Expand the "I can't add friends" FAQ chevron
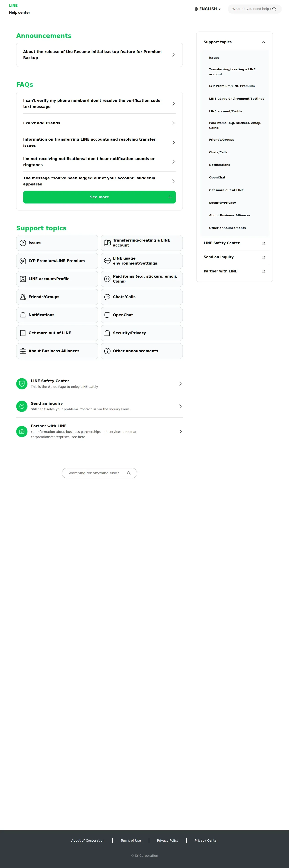289x868 pixels. point(173,123)
